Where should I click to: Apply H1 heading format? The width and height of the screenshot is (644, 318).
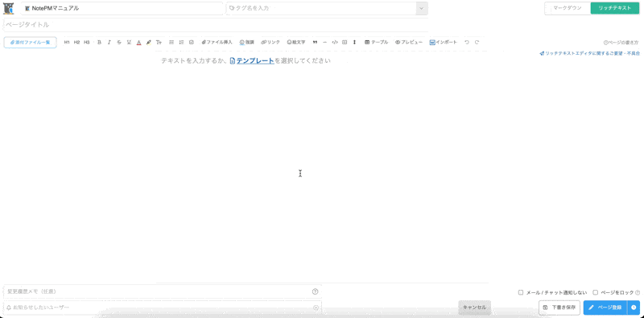coord(67,43)
